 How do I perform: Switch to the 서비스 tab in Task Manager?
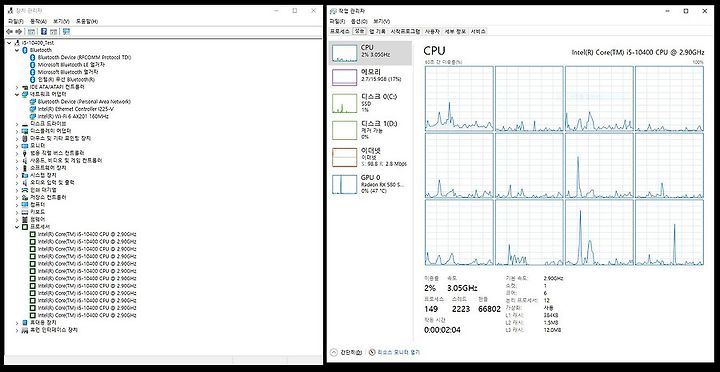(478, 31)
